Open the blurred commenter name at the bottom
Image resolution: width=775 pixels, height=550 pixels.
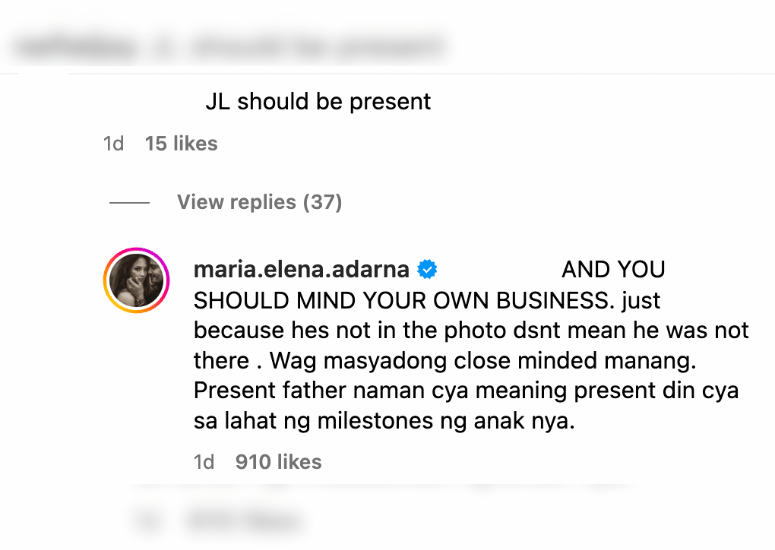[x=244, y=521]
